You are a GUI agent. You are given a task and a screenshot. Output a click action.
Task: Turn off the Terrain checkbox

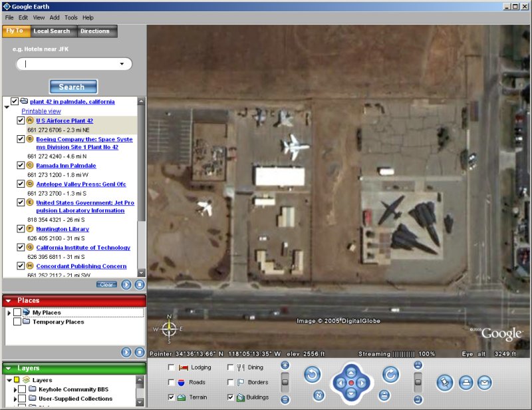click(x=172, y=397)
